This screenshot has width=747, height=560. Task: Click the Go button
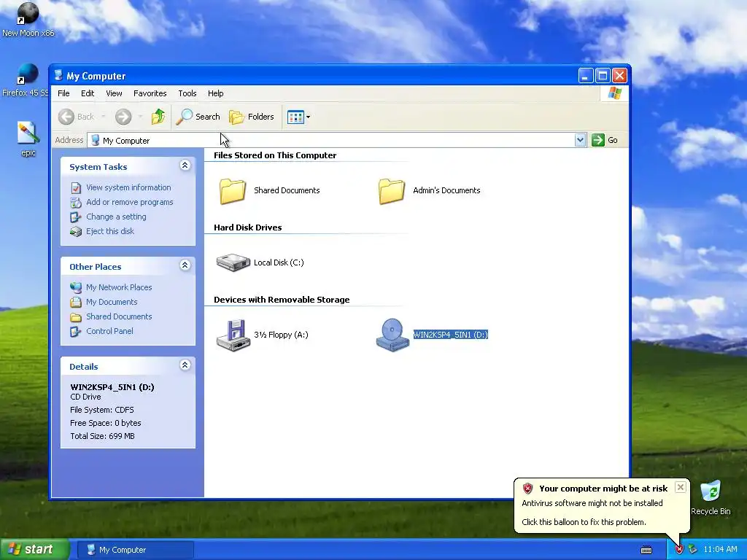click(x=605, y=140)
